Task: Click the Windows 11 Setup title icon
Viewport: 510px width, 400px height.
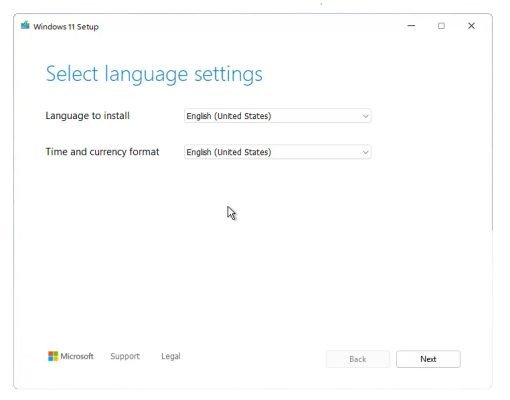Action: click(x=25, y=25)
